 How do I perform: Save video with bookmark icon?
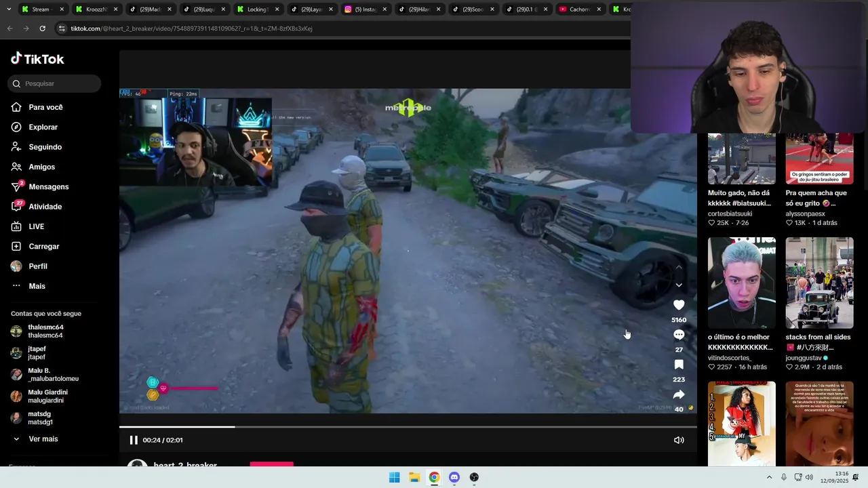[x=679, y=365]
